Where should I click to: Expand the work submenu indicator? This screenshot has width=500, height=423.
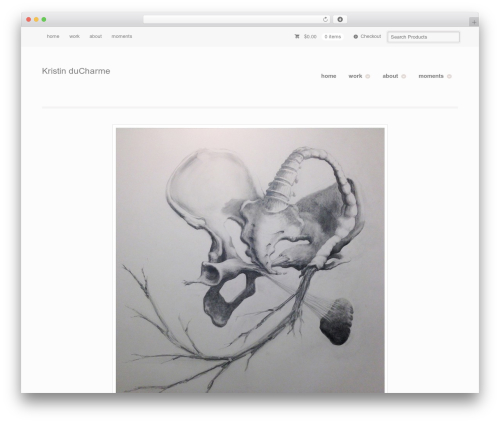368,76
